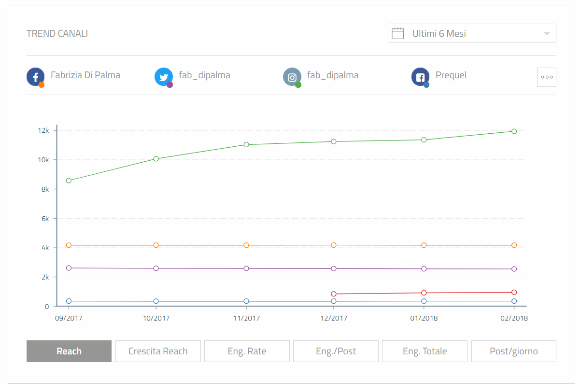
Task: Click the Facebook icon for Fabrizia Di Palma
Action: (x=35, y=77)
